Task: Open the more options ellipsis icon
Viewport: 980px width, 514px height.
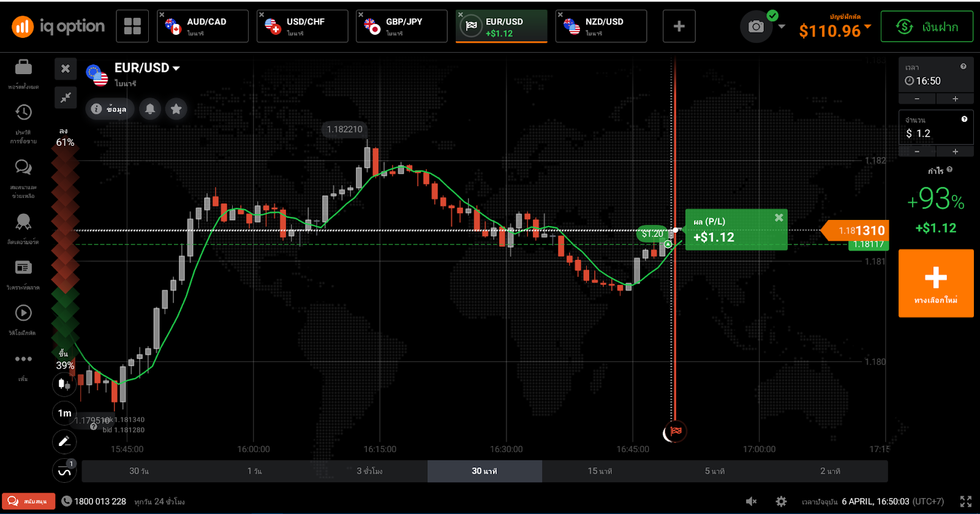Action: (23, 359)
